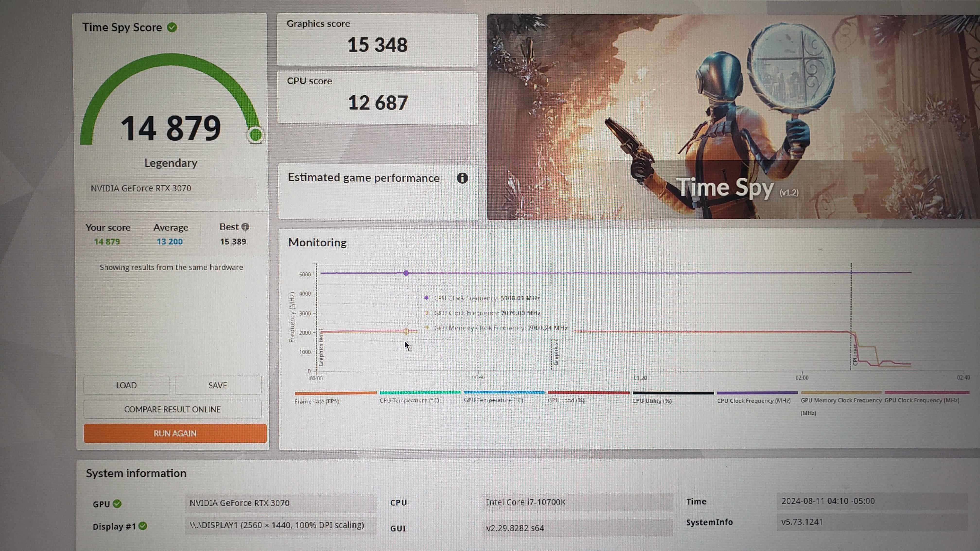
Task: Click the purple CPU clock data point
Action: tap(406, 273)
